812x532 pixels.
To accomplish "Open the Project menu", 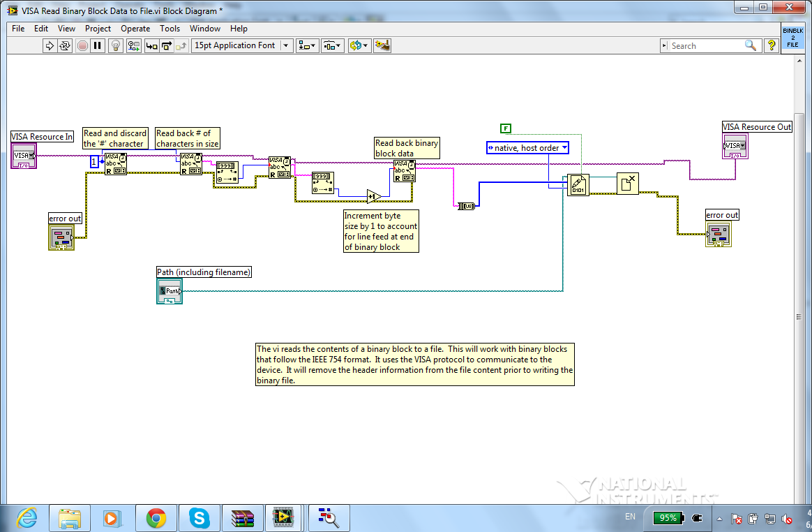I will coord(98,29).
